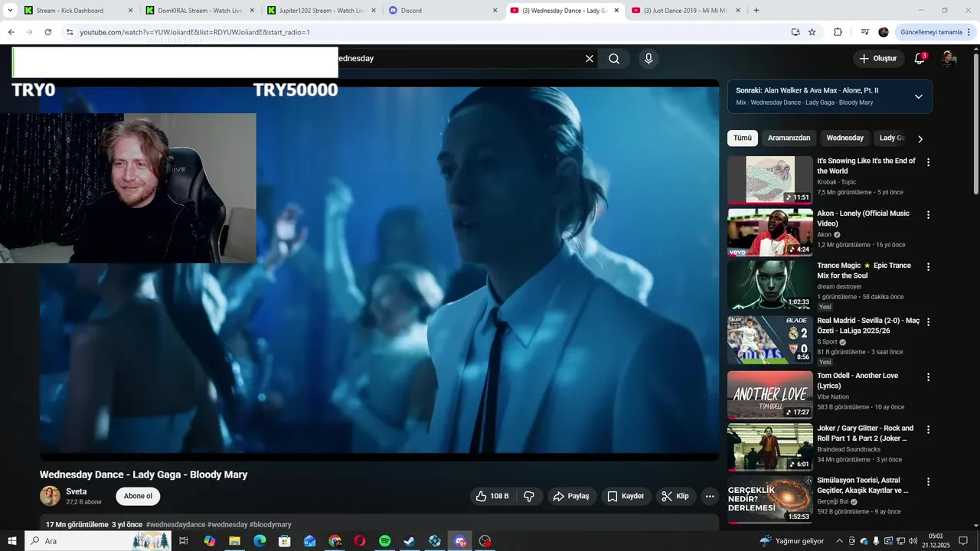
Task: Open the Joker Rock and Roll thumbnail
Action: (769, 447)
